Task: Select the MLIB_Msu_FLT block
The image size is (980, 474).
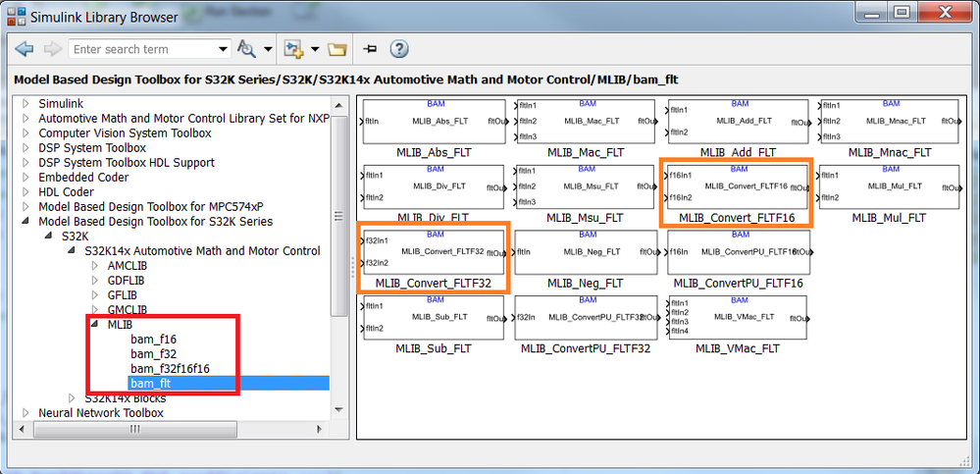Action: tap(587, 187)
